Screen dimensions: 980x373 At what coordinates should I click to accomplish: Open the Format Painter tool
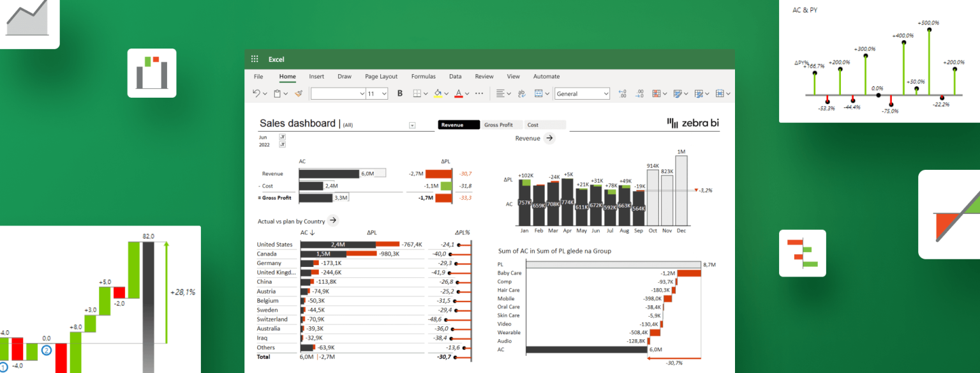pyautogui.click(x=297, y=93)
